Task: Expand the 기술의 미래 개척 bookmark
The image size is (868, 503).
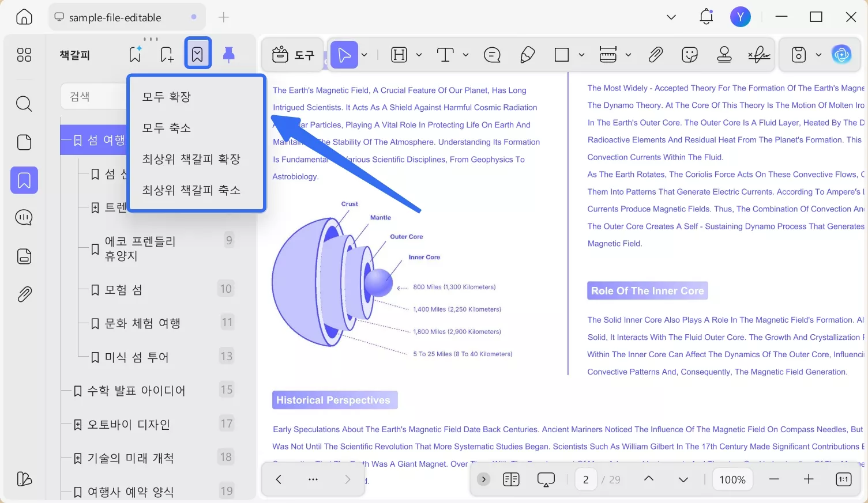Action: coord(78,459)
